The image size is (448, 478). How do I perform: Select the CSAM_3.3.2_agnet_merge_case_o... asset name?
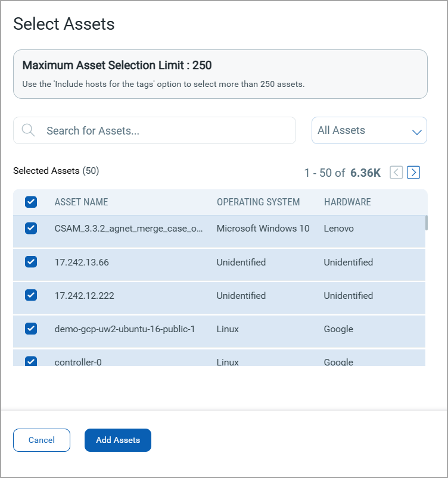[129, 229]
